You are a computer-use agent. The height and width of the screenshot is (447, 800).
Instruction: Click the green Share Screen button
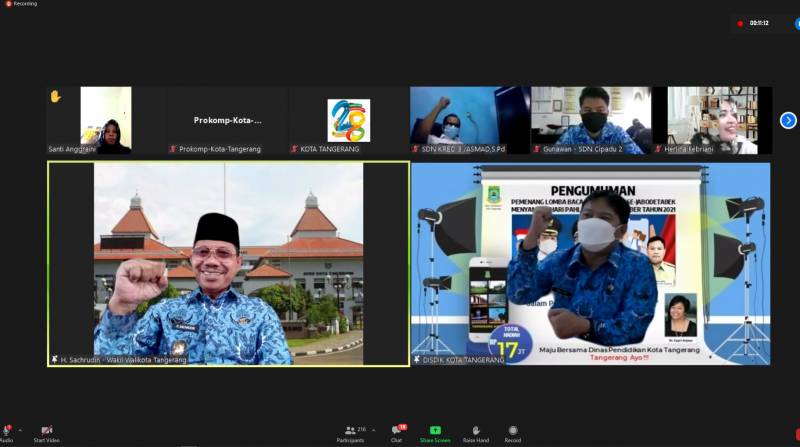(x=435, y=431)
